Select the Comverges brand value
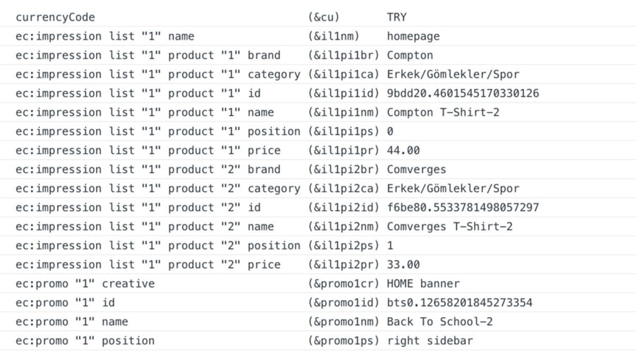Image resolution: width=636 pixels, height=364 pixels. click(417, 170)
